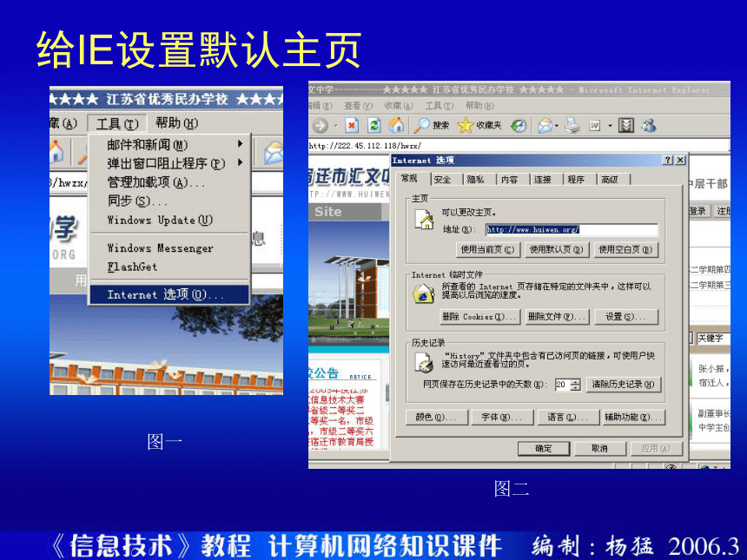Open the Search (搜索) toolbar button
This screenshot has height=560, width=747.
(x=431, y=125)
